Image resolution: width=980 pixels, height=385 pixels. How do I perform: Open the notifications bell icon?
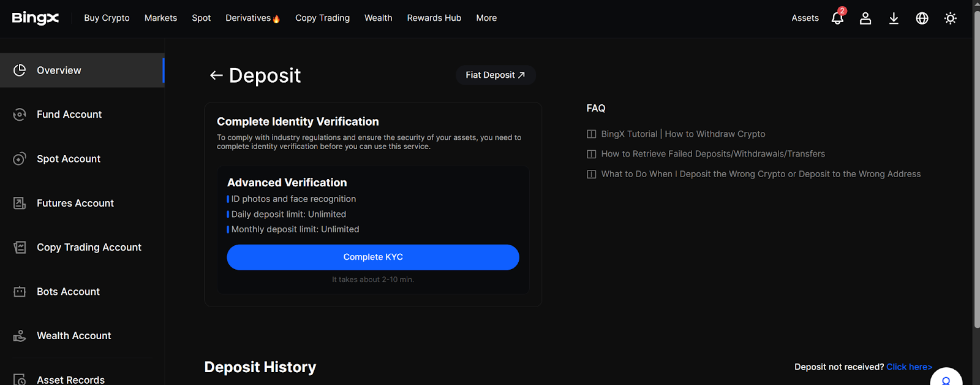837,18
